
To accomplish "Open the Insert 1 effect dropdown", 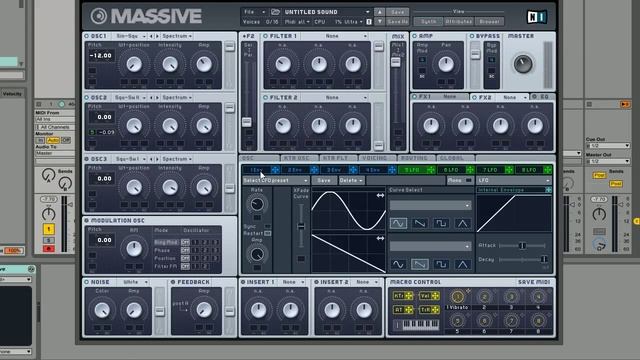I will click(x=293, y=282).
